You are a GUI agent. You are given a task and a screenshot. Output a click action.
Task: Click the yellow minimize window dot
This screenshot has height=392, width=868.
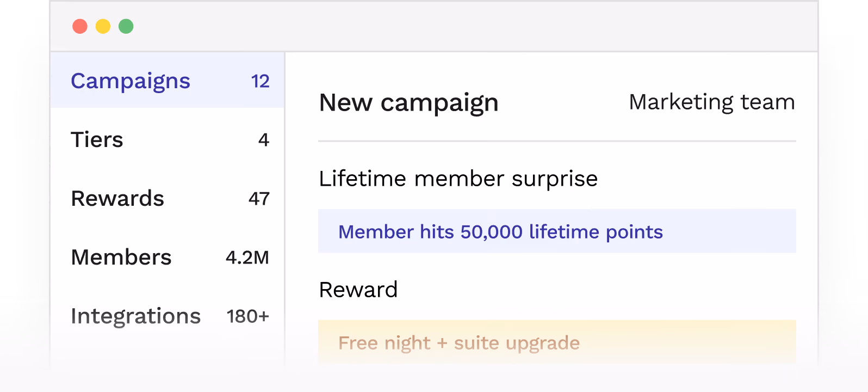(103, 26)
